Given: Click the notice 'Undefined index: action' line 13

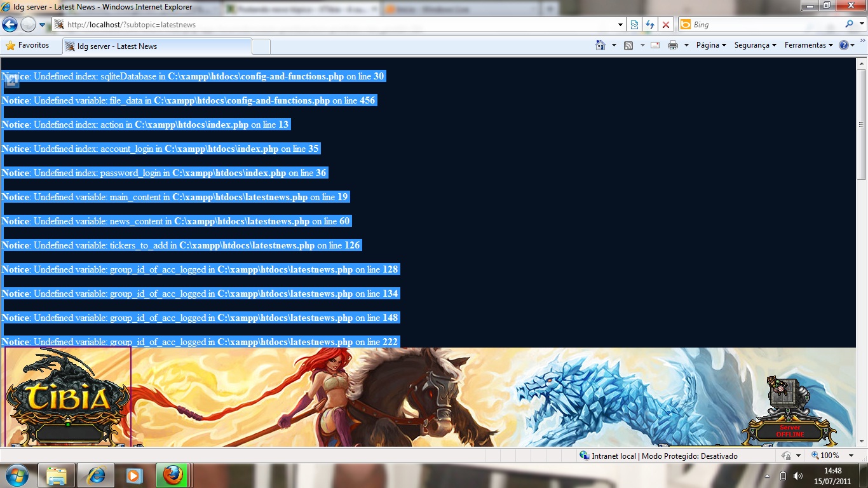Looking at the screenshot, I should [x=146, y=125].
